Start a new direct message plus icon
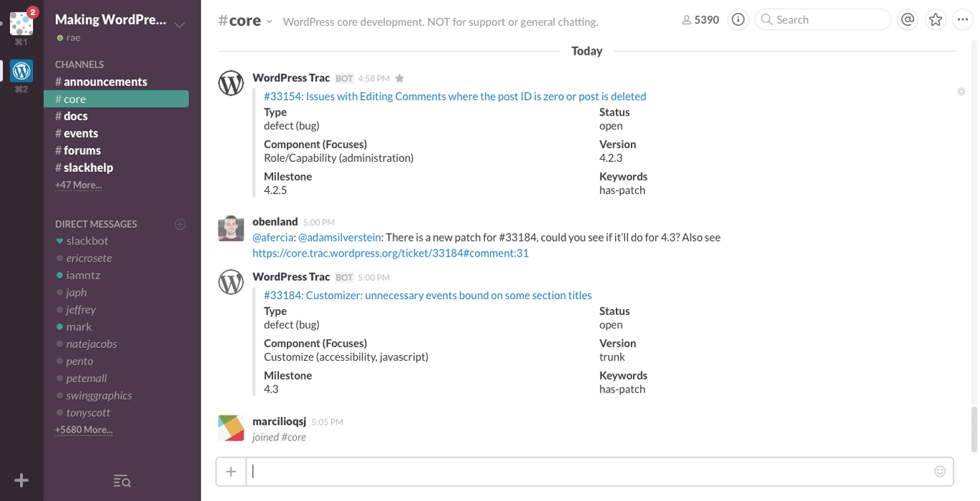 point(180,224)
